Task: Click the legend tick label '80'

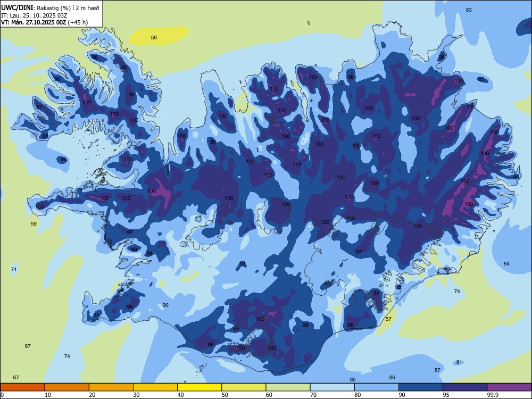Action: click(358, 395)
